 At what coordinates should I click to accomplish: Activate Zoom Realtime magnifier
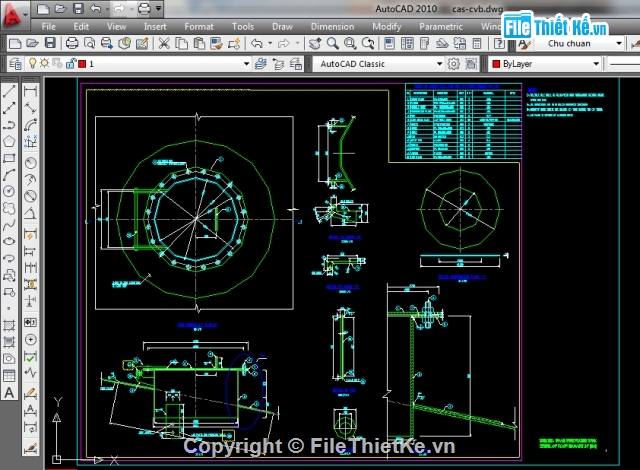pos(333,43)
